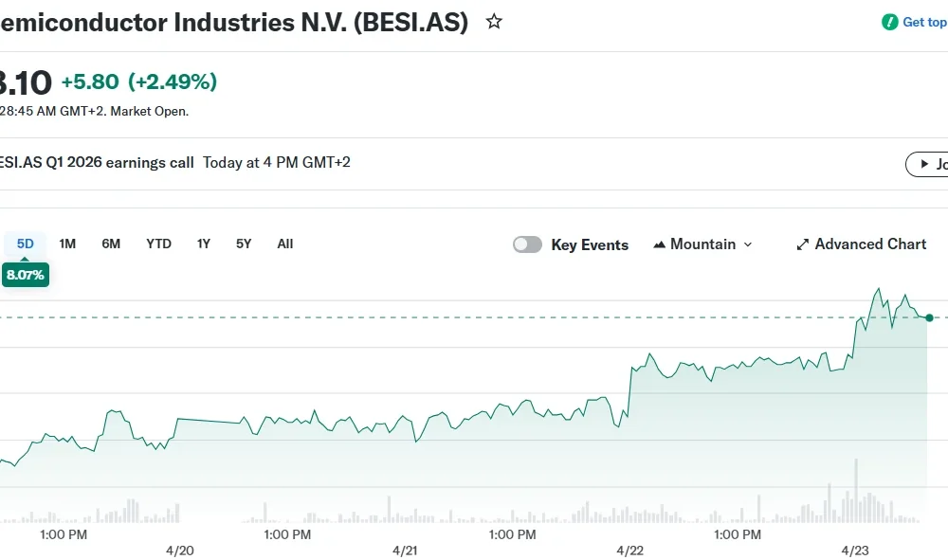Show the All time range chart
948x560 pixels.
coord(284,244)
